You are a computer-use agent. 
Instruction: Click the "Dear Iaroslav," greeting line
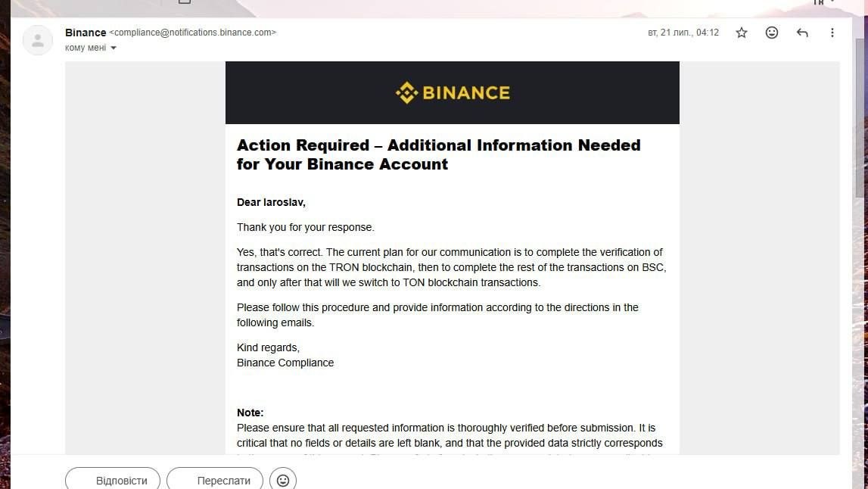click(271, 202)
